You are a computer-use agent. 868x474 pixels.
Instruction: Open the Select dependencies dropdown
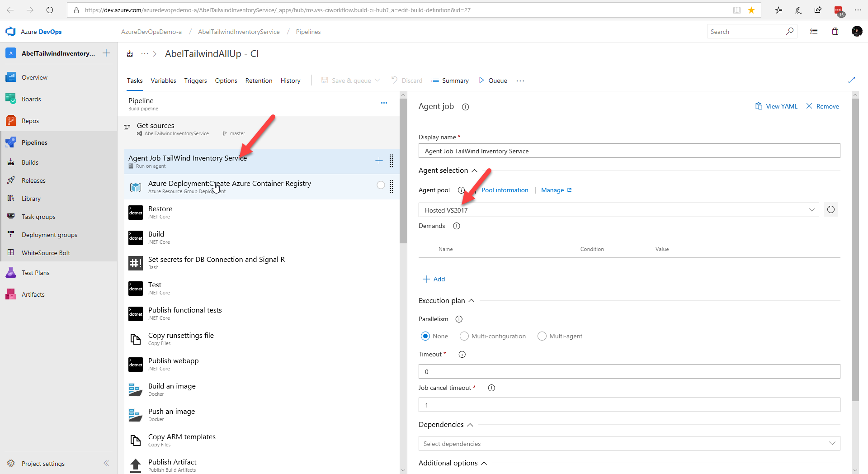coord(629,443)
